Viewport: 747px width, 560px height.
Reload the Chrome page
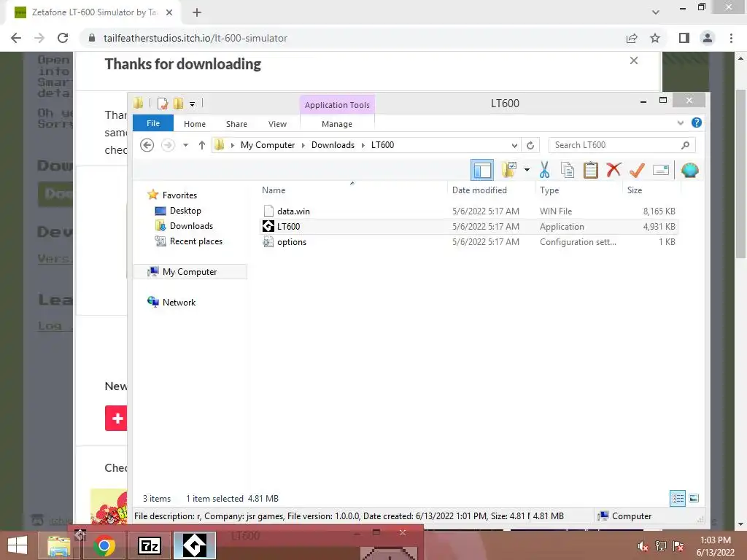pos(63,38)
